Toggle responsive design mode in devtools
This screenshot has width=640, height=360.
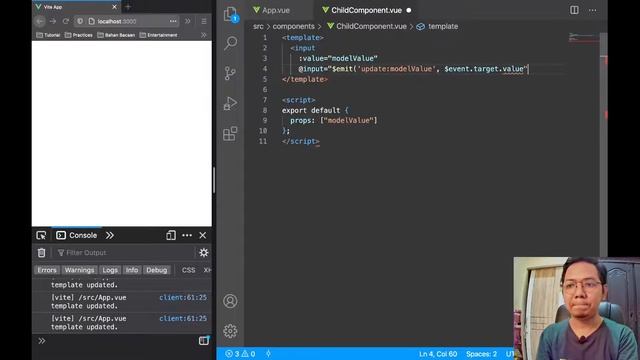point(171,236)
